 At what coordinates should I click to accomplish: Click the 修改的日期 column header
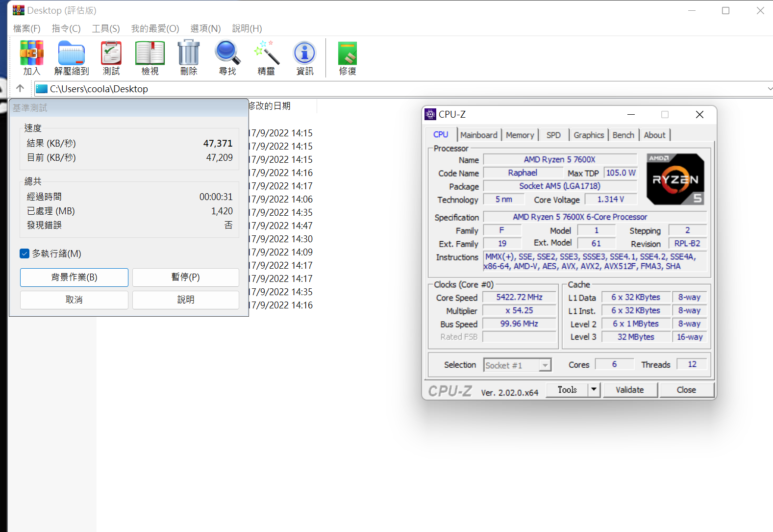pyautogui.click(x=270, y=106)
